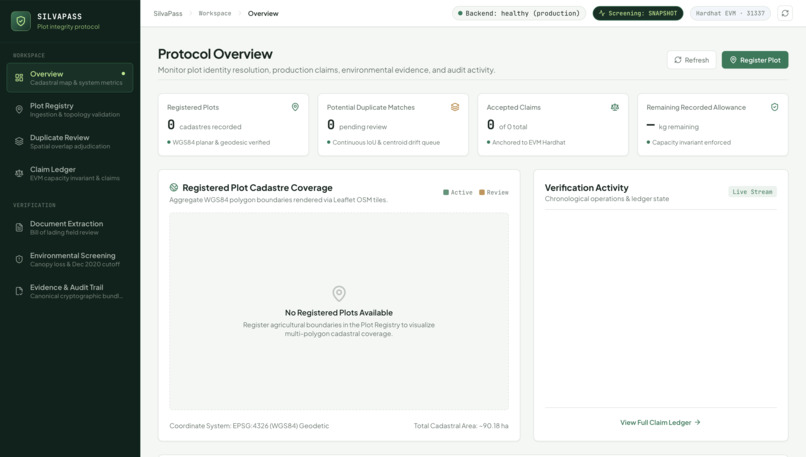The image size is (806, 457).
Task: Click the Active legend green swatch
Action: pyautogui.click(x=446, y=192)
